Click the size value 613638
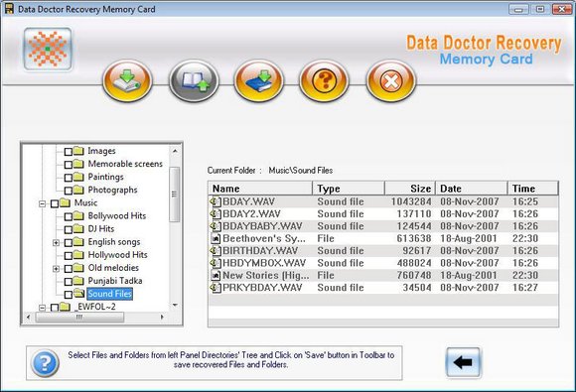Image resolution: width=576 pixels, height=392 pixels. point(414,238)
